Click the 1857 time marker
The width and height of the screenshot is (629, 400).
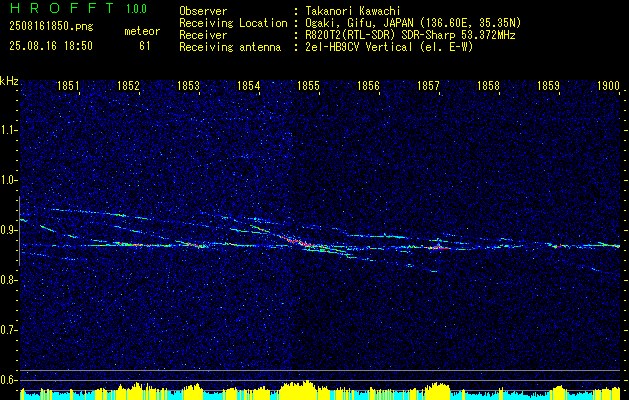[x=428, y=85]
